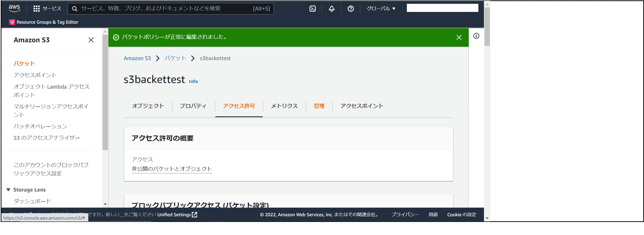Open S3 のアクセスアナライザー in sidebar
The image size is (644, 235).
47,138
